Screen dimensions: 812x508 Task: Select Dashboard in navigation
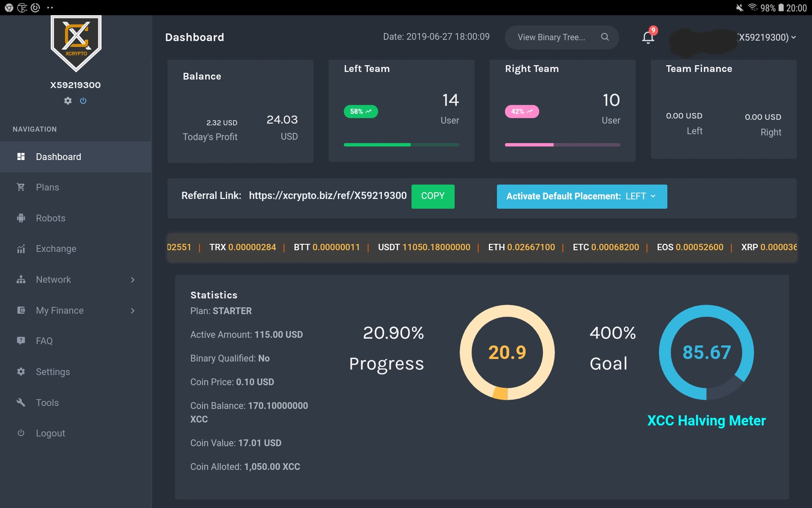[x=58, y=157]
